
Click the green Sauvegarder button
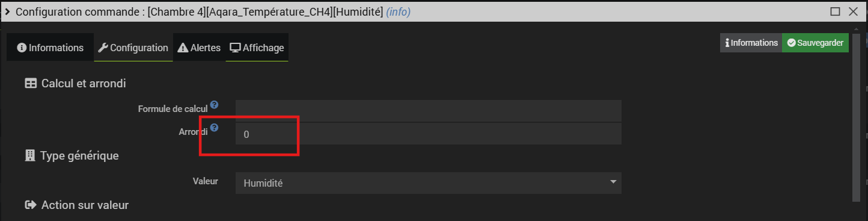click(815, 43)
